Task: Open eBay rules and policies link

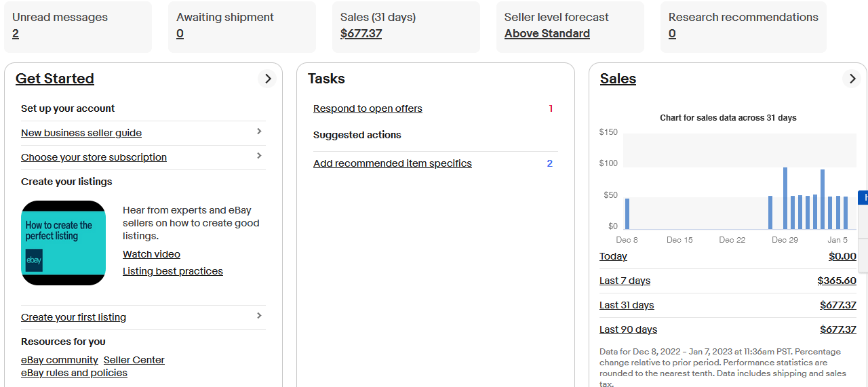Action: (74, 373)
